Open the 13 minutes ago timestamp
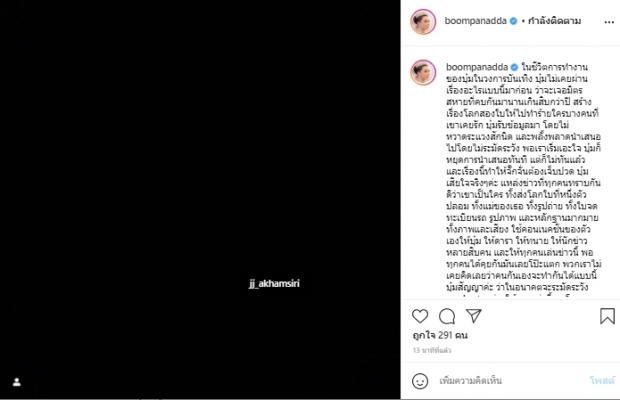This screenshot has height=400, width=620. [432, 350]
